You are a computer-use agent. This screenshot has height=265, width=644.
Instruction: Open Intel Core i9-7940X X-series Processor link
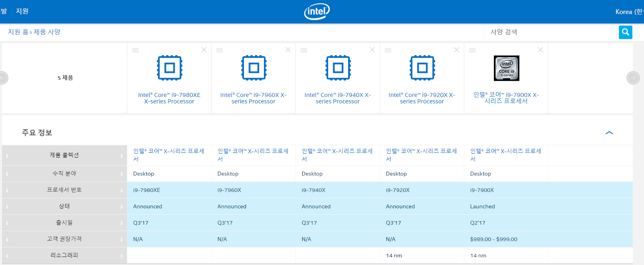pos(338,98)
